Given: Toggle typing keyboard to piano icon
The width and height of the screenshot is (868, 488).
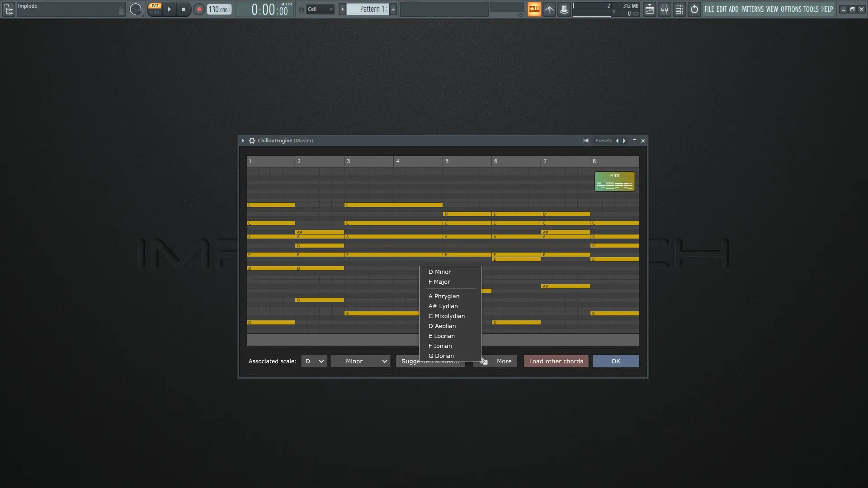Looking at the screenshot, I should [x=534, y=9].
